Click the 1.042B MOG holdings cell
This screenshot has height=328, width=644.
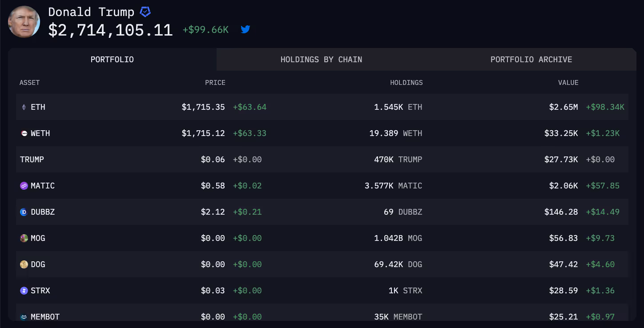tap(398, 238)
